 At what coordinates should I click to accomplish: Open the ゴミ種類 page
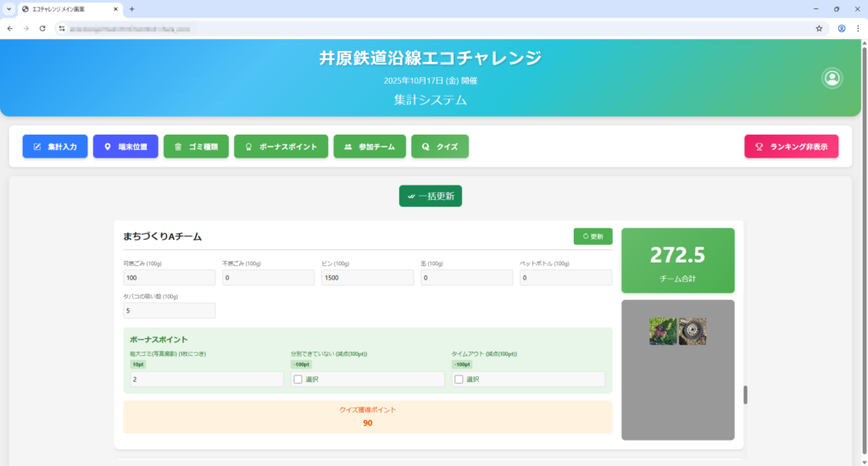[196, 147]
